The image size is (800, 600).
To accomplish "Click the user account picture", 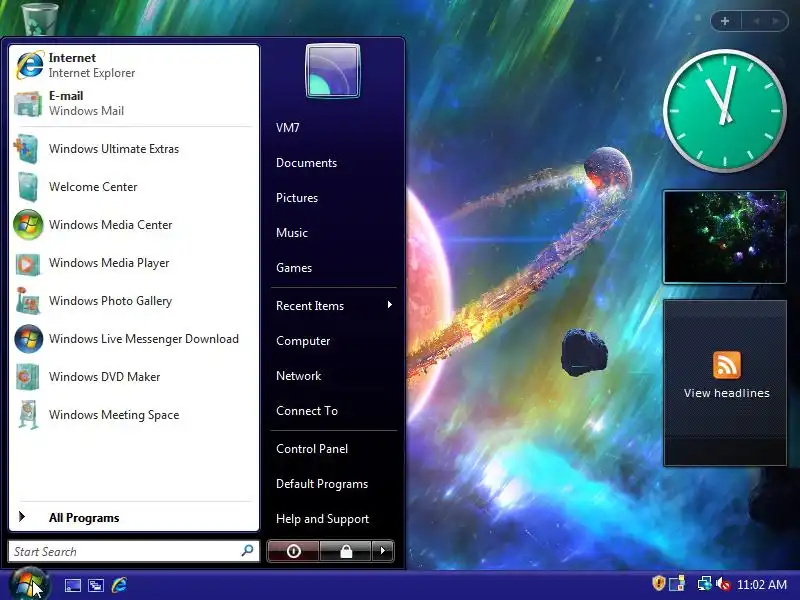I will coord(333,71).
